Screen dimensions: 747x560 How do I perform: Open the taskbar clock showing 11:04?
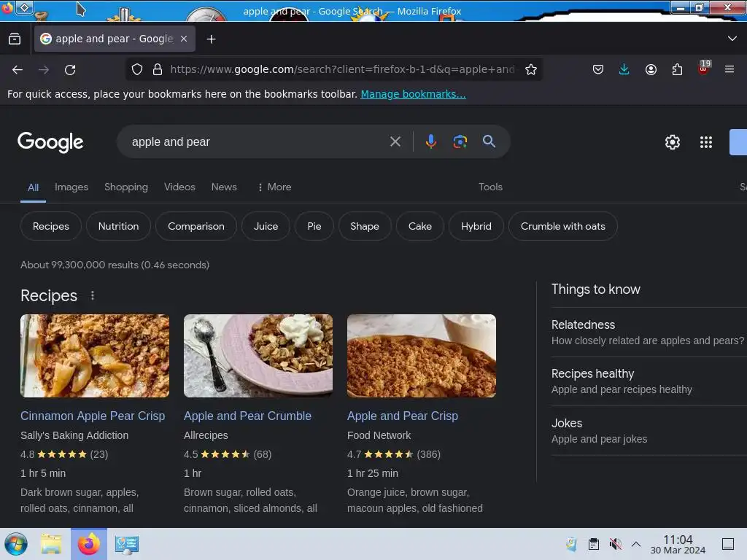pos(678,544)
